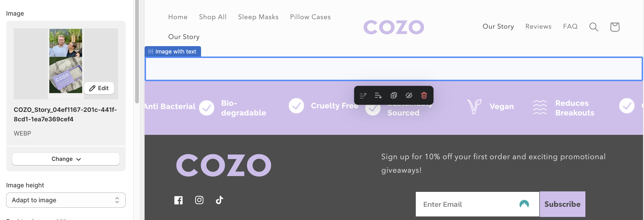Click Edit on the image preview
The image size is (644, 220).
coord(99,88)
